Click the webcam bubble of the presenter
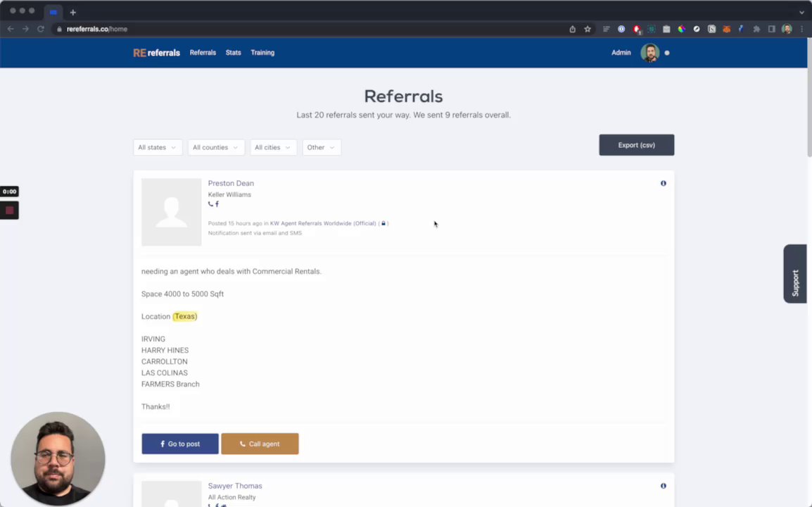Viewport: 812px width, 507px height. point(58,459)
